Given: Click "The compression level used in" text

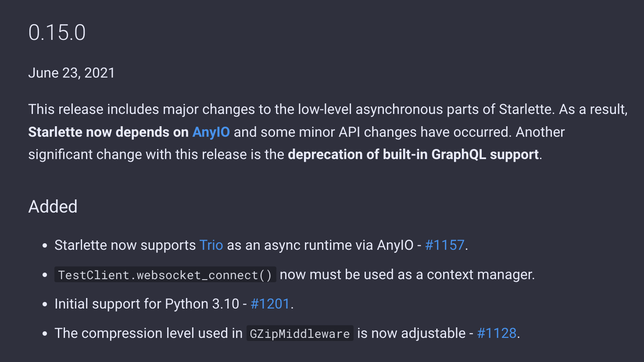Looking at the screenshot, I should tap(148, 334).
